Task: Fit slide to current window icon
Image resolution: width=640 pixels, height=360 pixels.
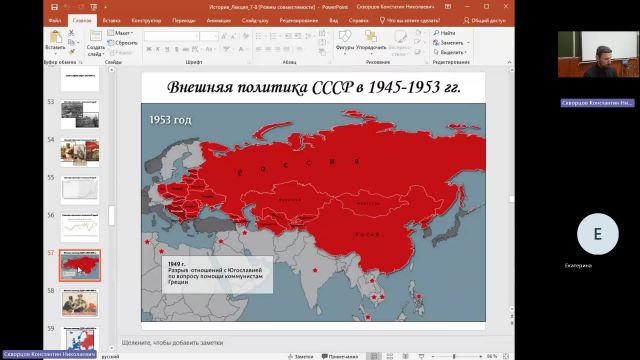Action: pyautogui.click(x=506, y=356)
